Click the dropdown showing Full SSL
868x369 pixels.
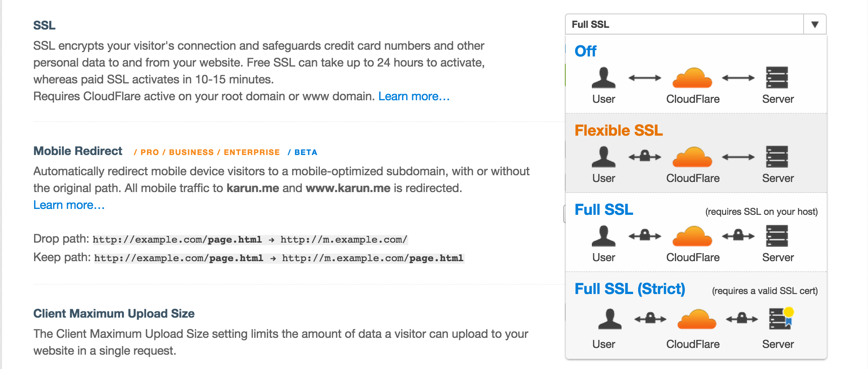pos(690,24)
